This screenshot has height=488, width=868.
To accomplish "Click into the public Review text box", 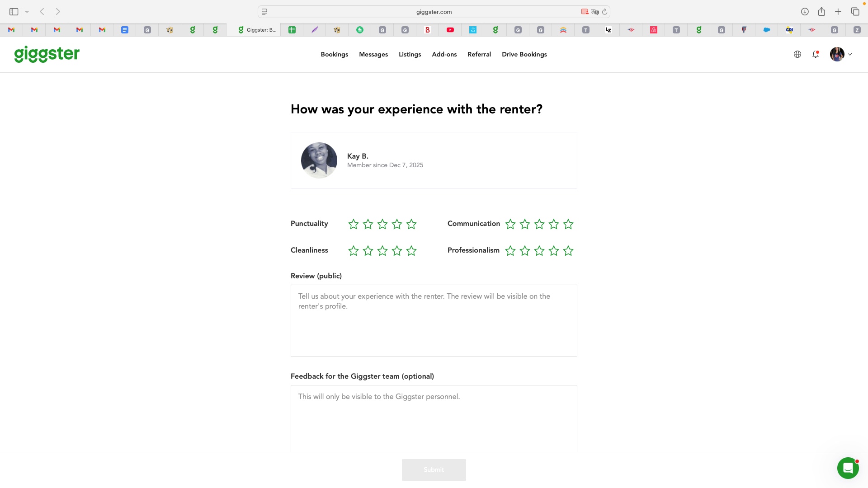I will coord(434,321).
